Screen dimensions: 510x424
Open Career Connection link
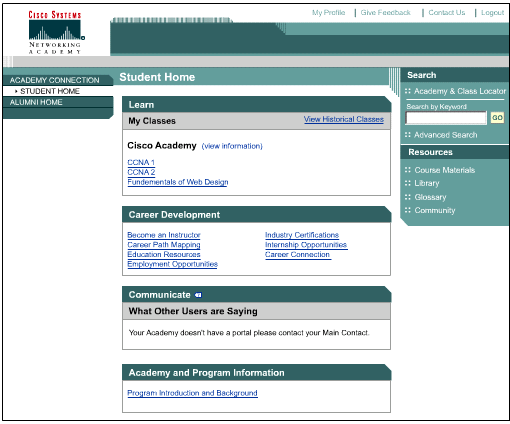297,254
